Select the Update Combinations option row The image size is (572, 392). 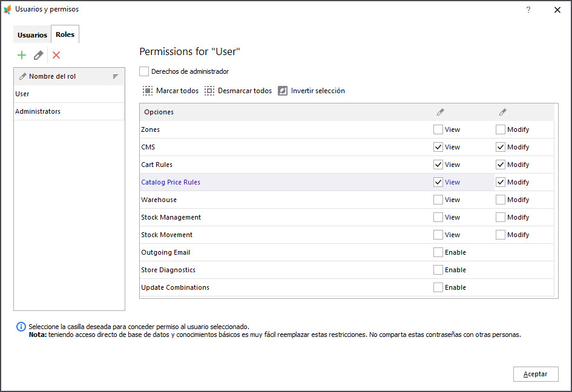click(347, 287)
